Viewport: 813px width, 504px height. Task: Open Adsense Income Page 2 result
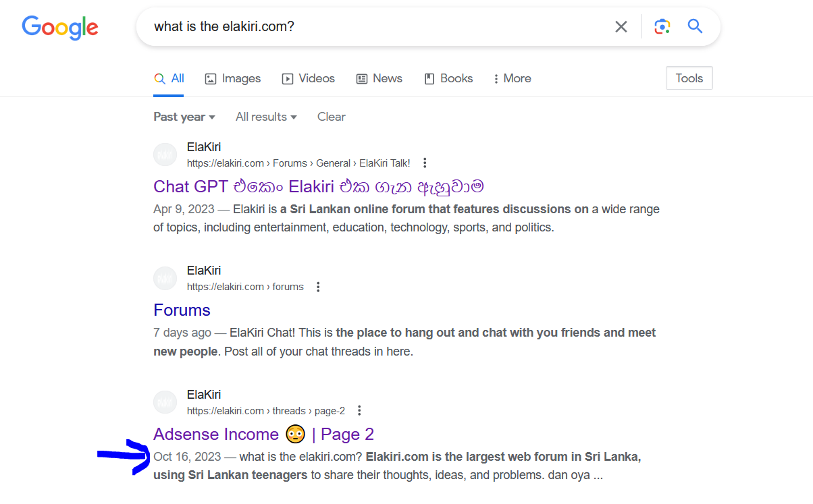click(x=263, y=434)
